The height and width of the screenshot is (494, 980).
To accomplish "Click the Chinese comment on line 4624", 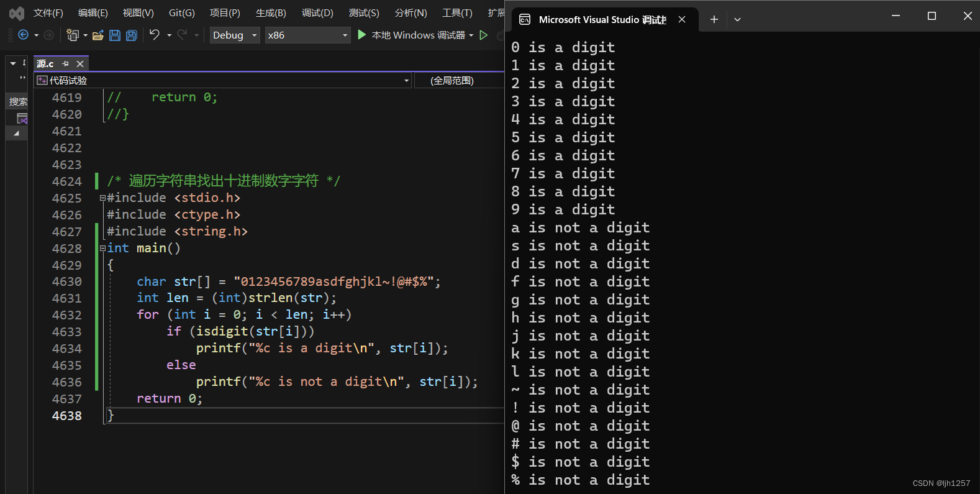I will [x=224, y=181].
